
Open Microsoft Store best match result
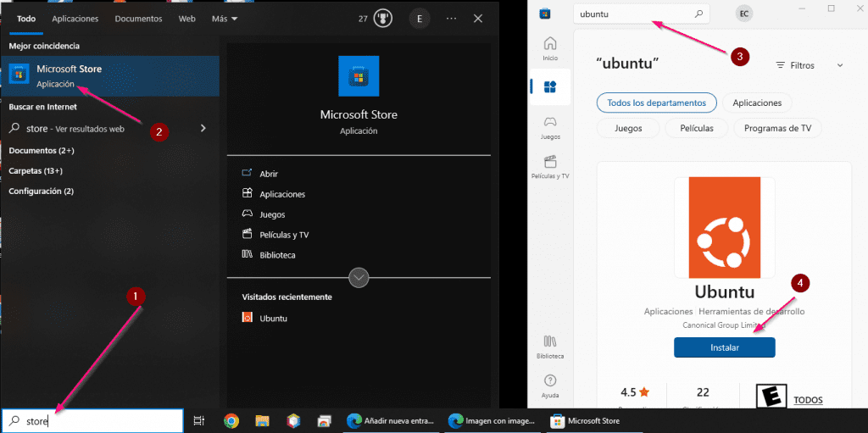coord(109,76)
